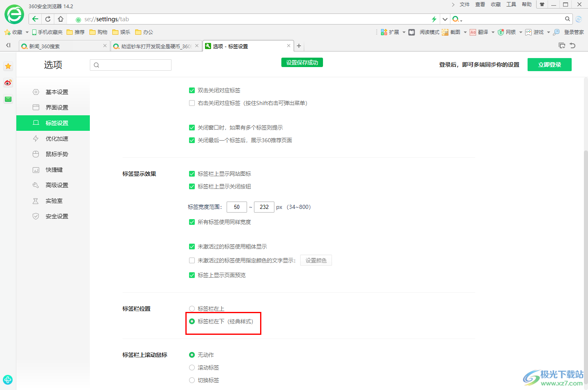
Task: Open 基本设置 in settings sidebar
Action: [53, 92]
